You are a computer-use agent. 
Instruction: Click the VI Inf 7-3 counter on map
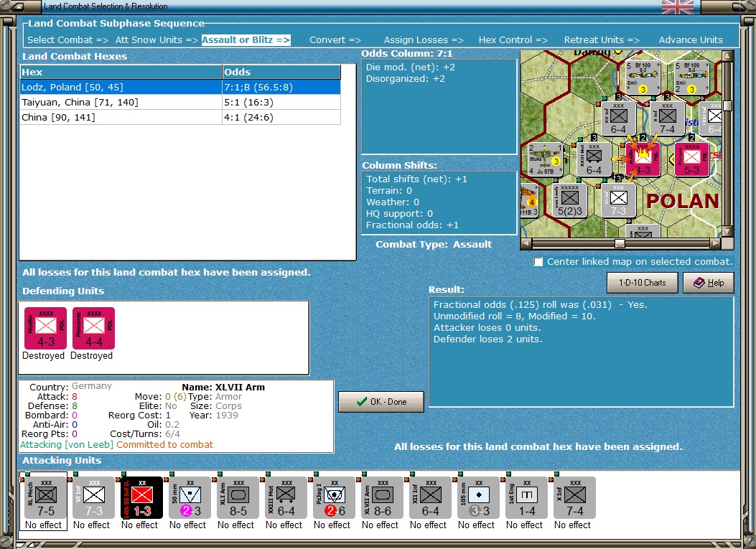coord(619,200)
